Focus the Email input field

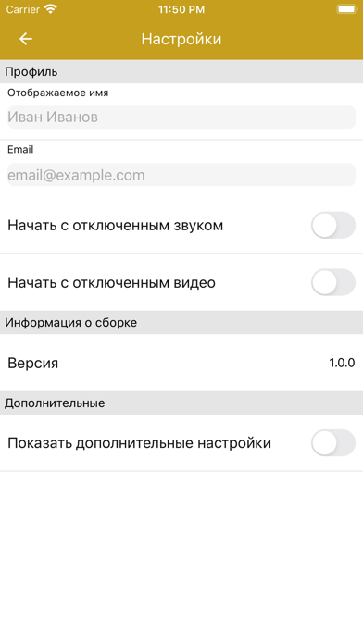[x=181, y=175]
